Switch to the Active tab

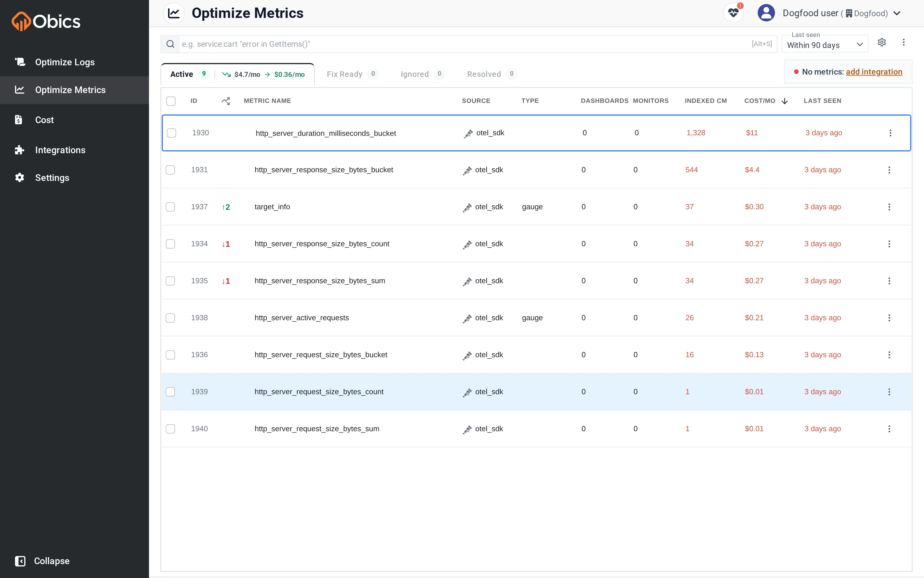[182, 74]
